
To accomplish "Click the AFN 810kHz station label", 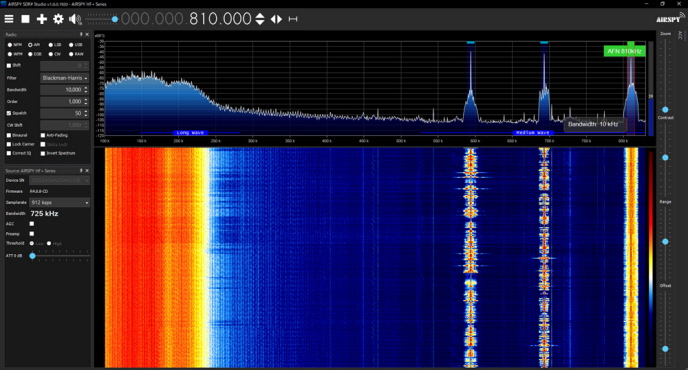I will click(x=624, y=51).
